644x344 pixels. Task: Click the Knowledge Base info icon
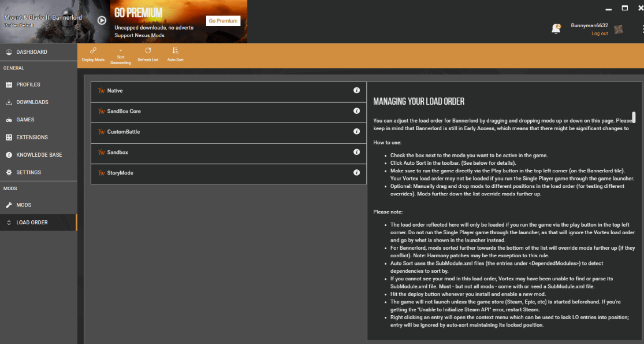[9, 155]
